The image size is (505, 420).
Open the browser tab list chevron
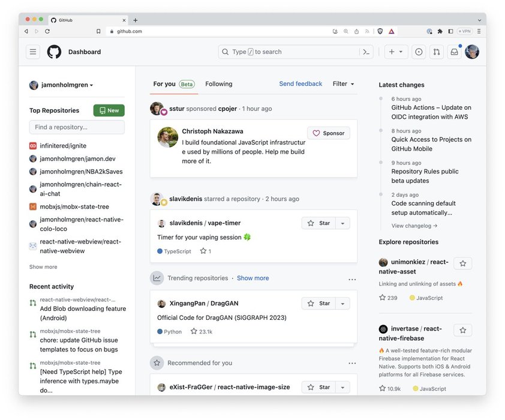click(479, 20)
